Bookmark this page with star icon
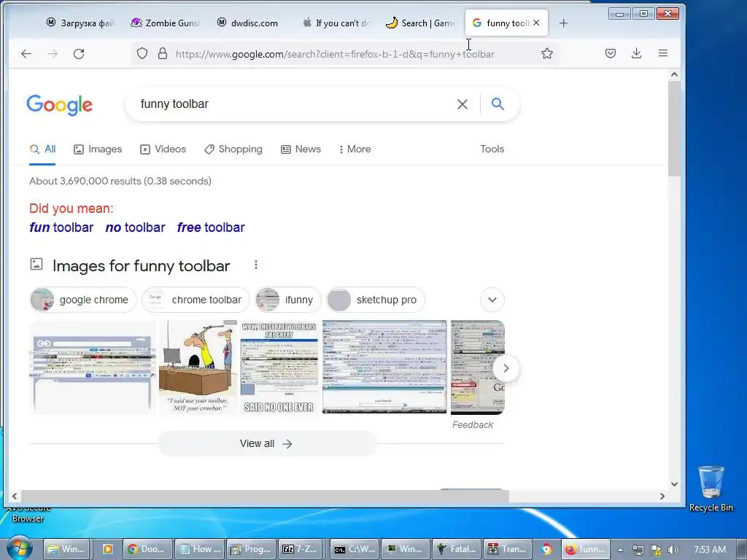This screenshot has width=747, height=560. (547, 53)
